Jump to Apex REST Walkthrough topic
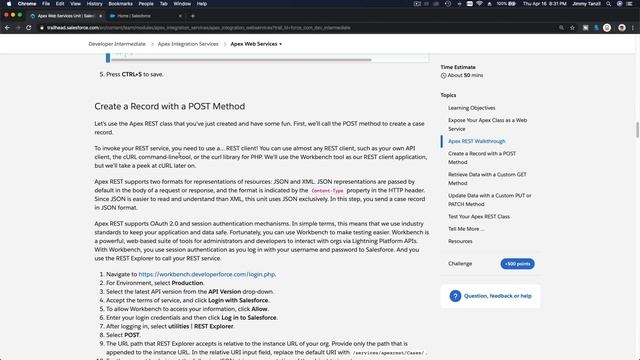The width and height of the screenshot is (640, 360). point(476,141)
